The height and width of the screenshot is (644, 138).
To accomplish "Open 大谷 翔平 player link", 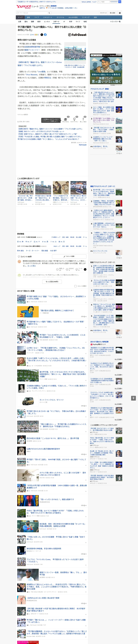I will (x=53, y=251).
